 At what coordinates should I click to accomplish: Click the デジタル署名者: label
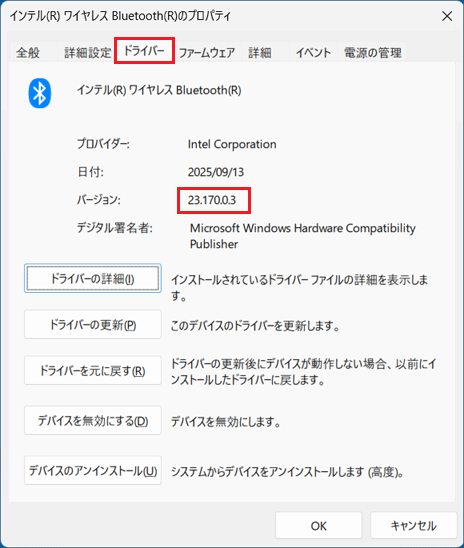115,228
